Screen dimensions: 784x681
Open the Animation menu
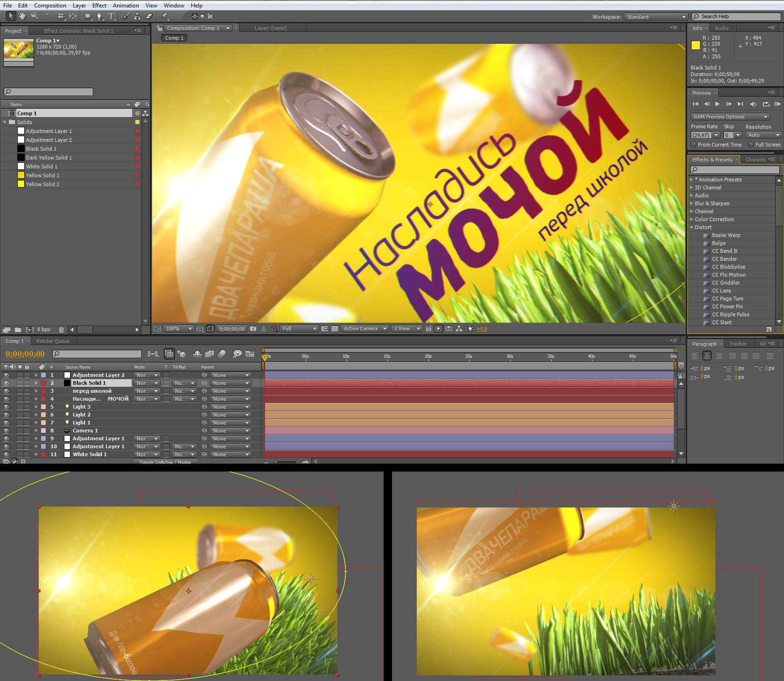[126, 6]
